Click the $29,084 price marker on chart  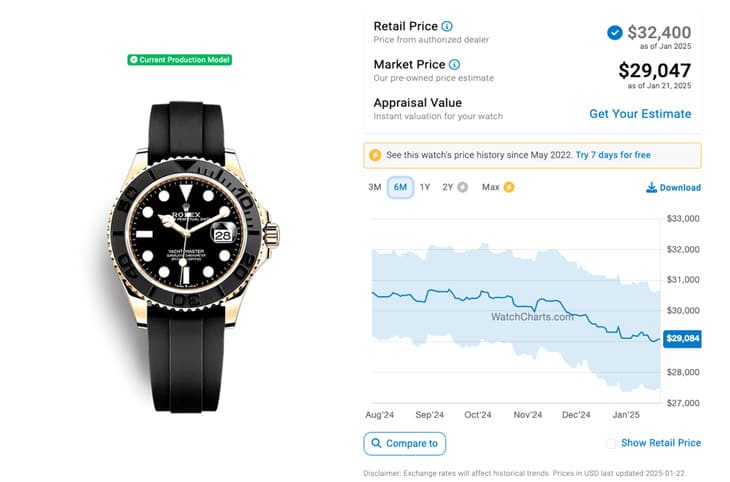[682, 339]
